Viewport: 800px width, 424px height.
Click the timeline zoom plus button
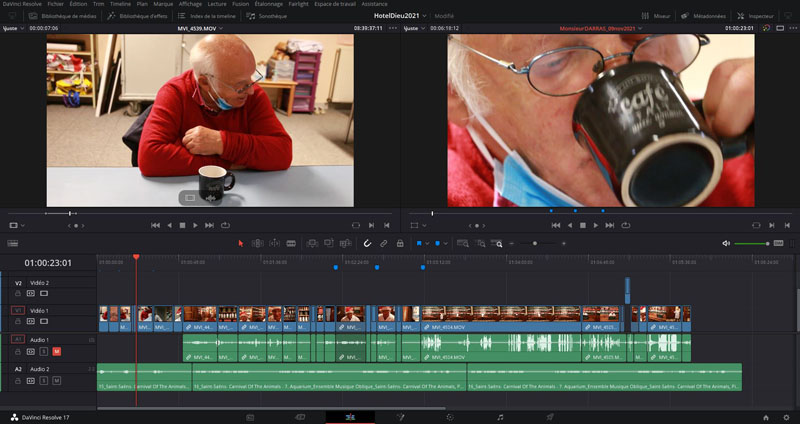[564, 243]
